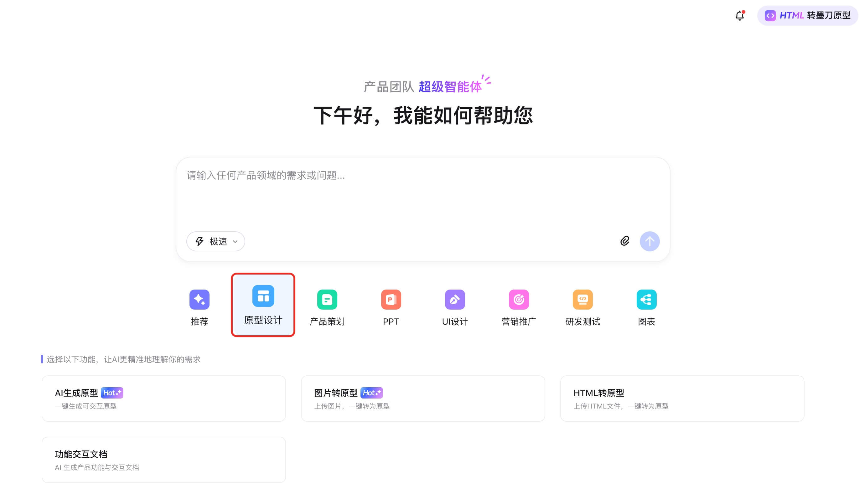
Task: Click the notification bell icon
Action: point(740,15)
